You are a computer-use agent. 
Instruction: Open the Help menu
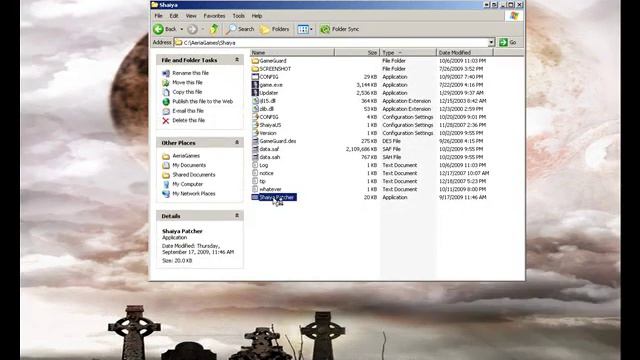(x=257, y=16)
